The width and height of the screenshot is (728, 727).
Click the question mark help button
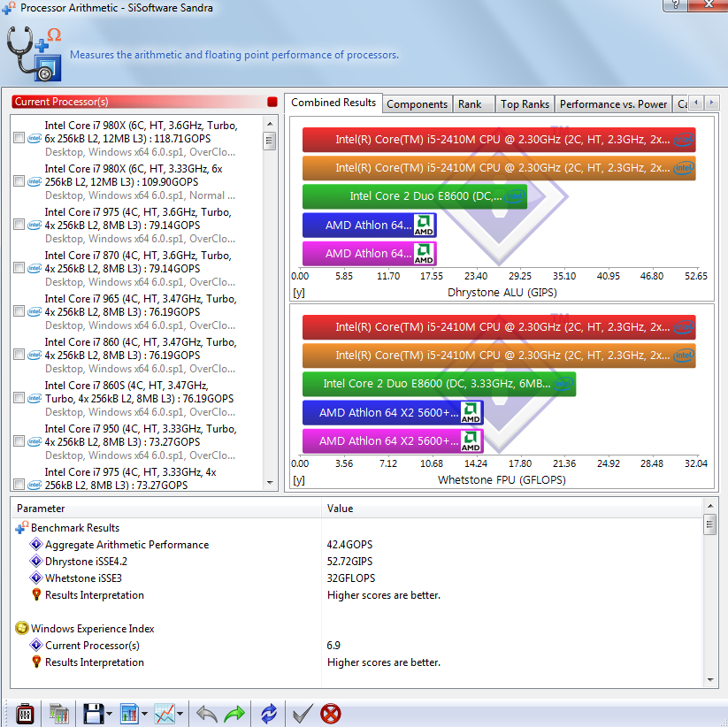click(676, 5)
